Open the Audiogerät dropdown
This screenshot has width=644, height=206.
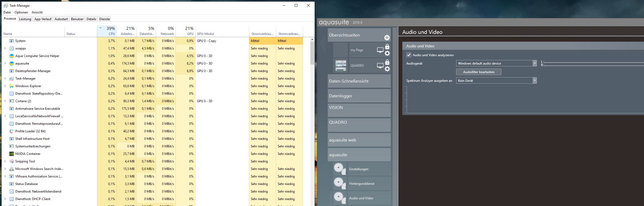click(x=534, y=63)
